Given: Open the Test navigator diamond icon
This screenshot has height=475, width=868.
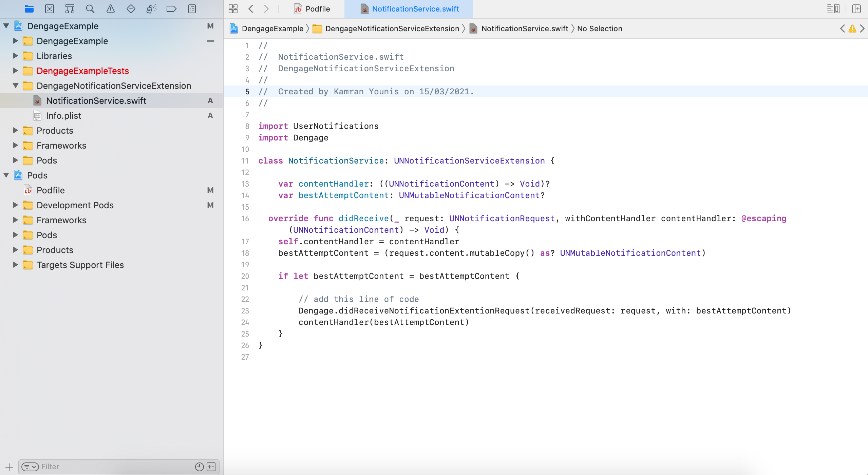Looking at the screenshot, I should click(x=131, y=9).
